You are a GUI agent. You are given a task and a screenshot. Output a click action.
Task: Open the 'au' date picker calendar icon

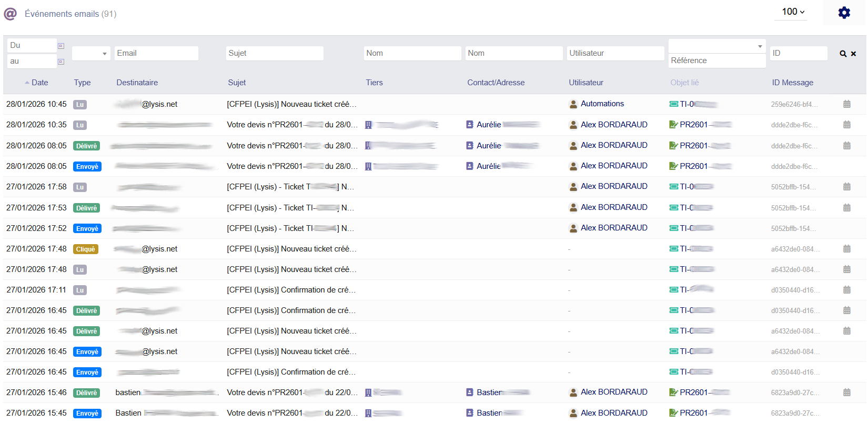[61, 62]
